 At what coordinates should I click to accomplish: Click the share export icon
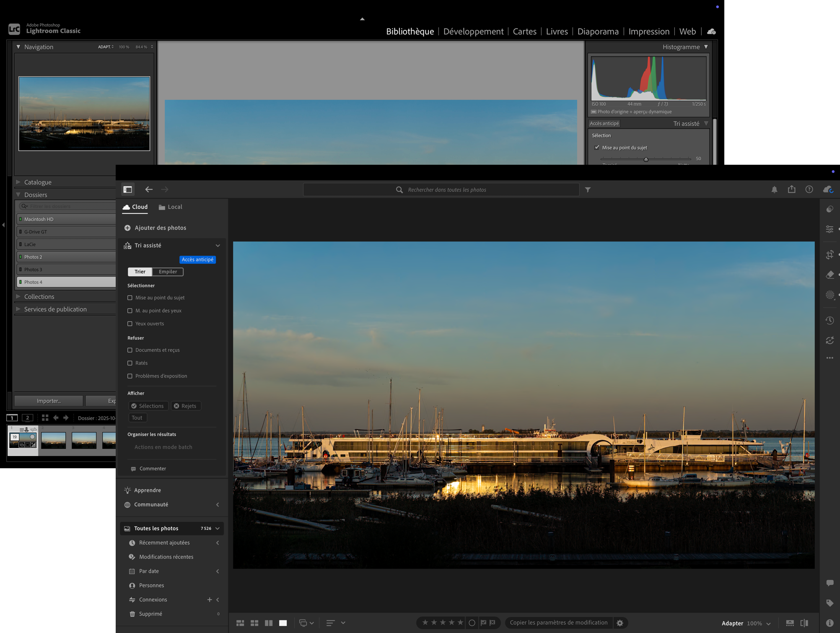coord(791,189)
